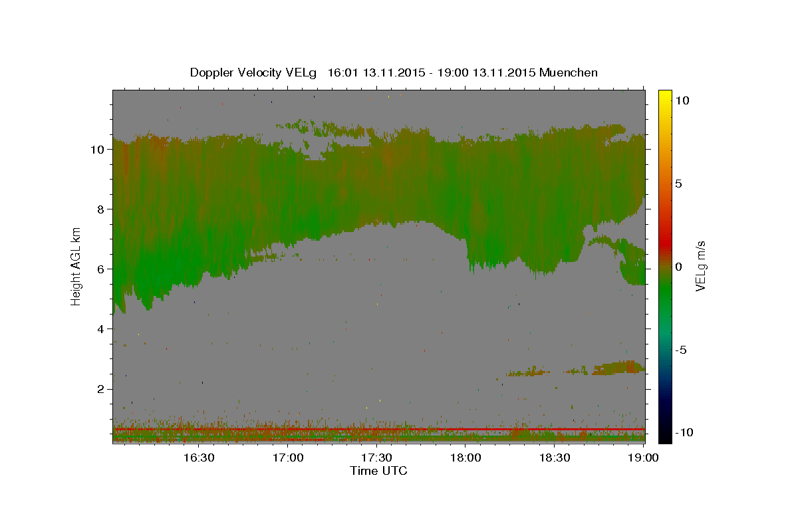Click the small low cloud patch near 18:45
The width and height of the screenshot is (798, 532).
[618, 367]
